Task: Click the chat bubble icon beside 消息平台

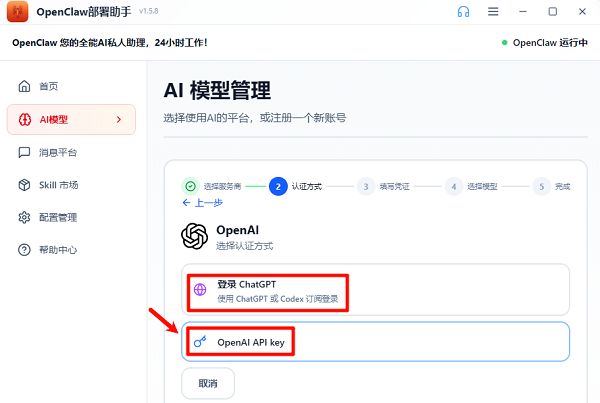Action: click(x=24, y=152)
